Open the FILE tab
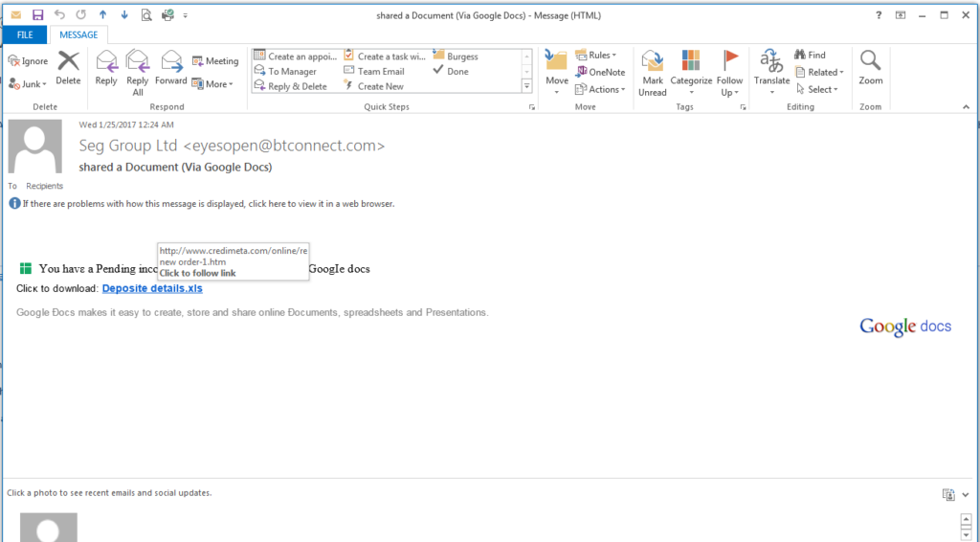The width and height of the screenshot is (980, 542). click(x=25, y=35)
